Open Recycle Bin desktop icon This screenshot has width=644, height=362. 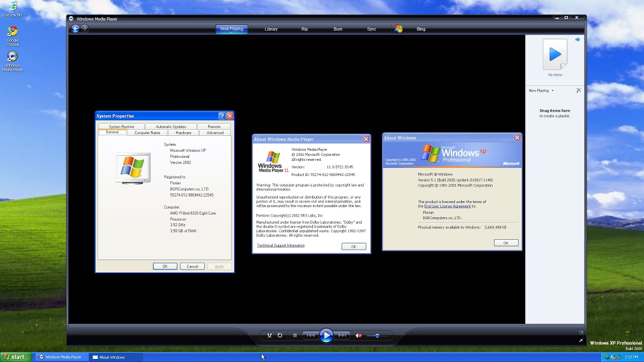point(12,10)
